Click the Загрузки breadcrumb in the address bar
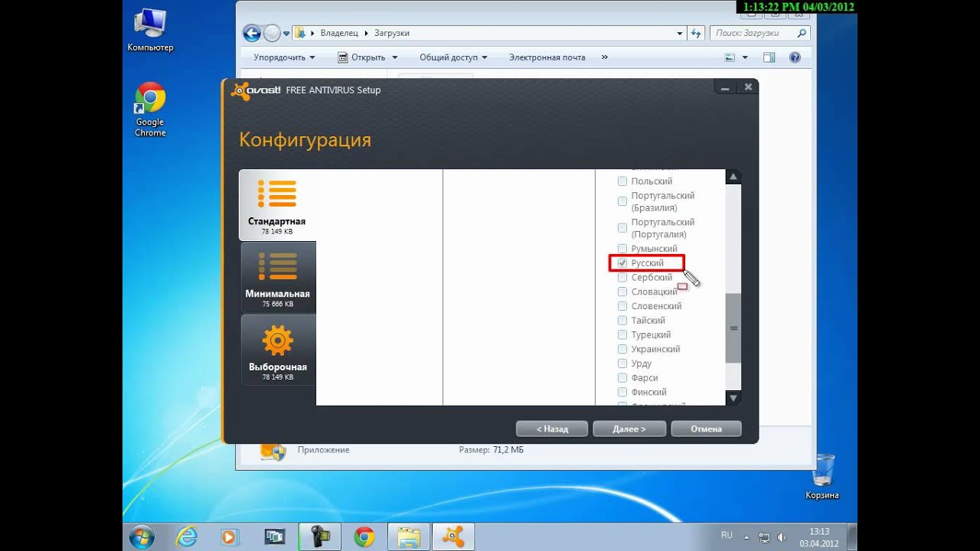Viewport: 980px width, 551px height. click(391, 34)
